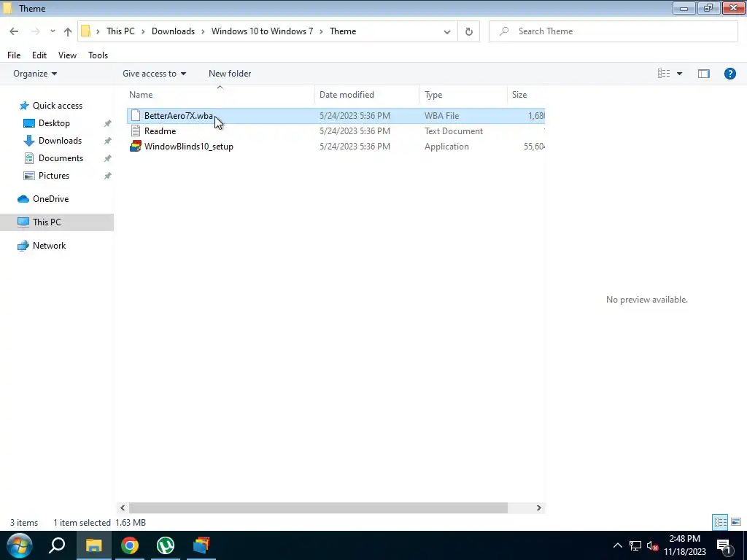Click the pin icon next to Documents

tap(108, 158)
